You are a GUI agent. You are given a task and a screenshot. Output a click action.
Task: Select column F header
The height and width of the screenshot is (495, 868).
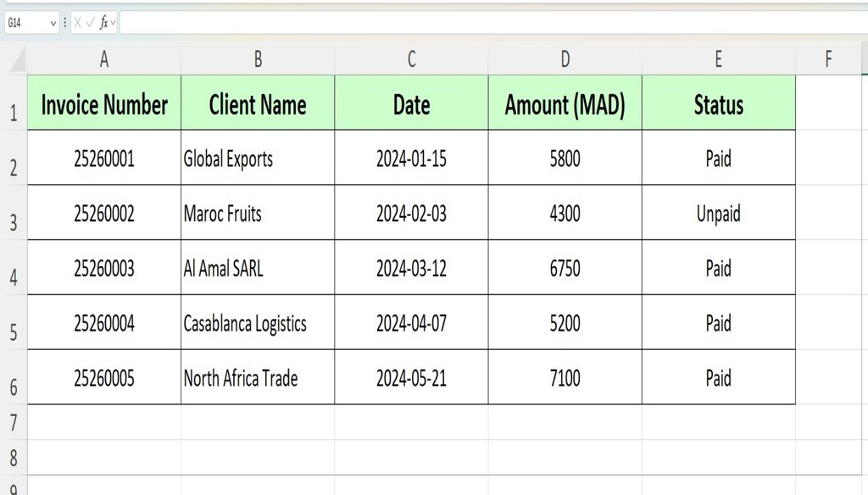(828, 58)
